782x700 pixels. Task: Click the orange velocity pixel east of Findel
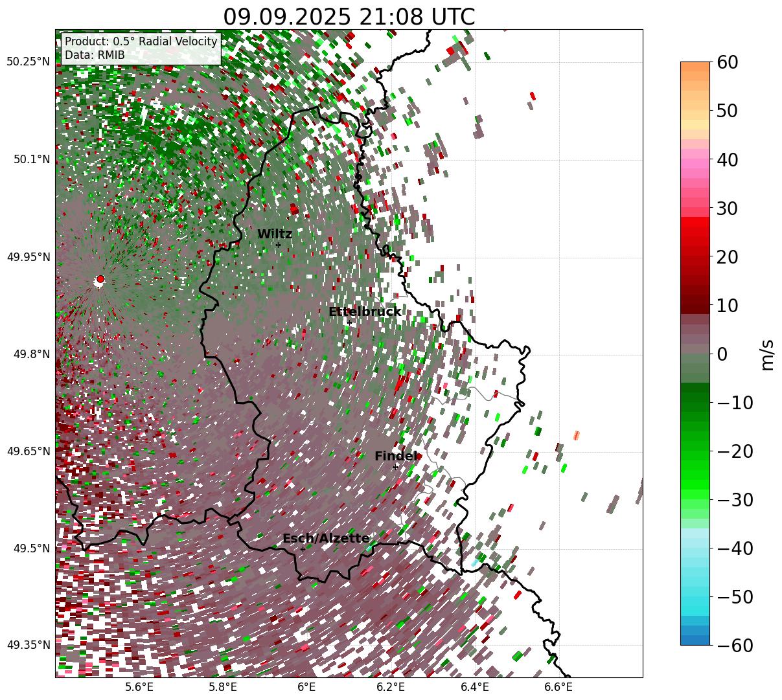[576, 435]
